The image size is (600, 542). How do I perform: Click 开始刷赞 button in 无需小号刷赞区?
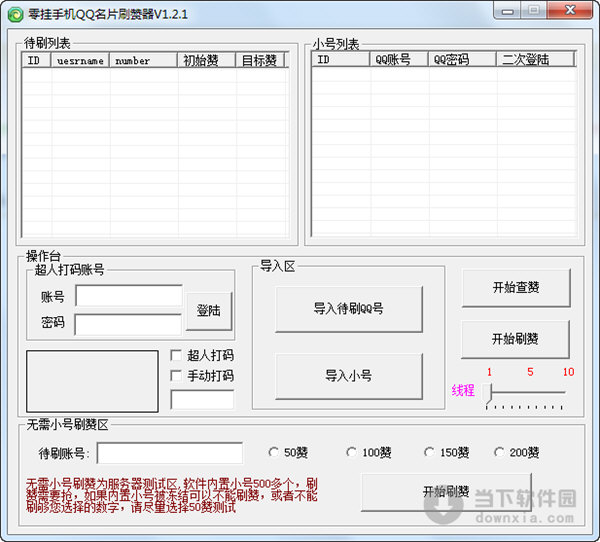point(446,492)
